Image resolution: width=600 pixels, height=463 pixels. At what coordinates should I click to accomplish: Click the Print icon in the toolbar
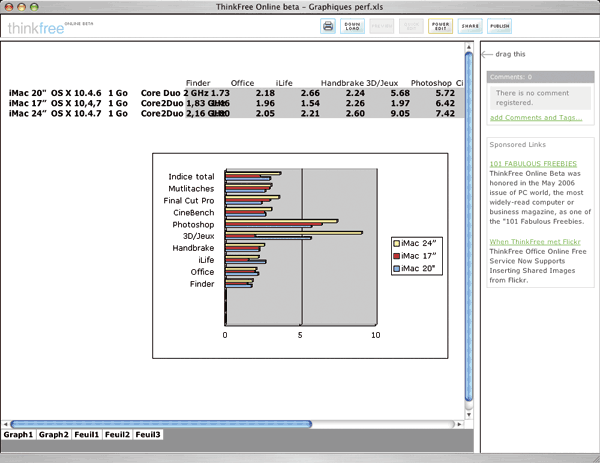328,27
